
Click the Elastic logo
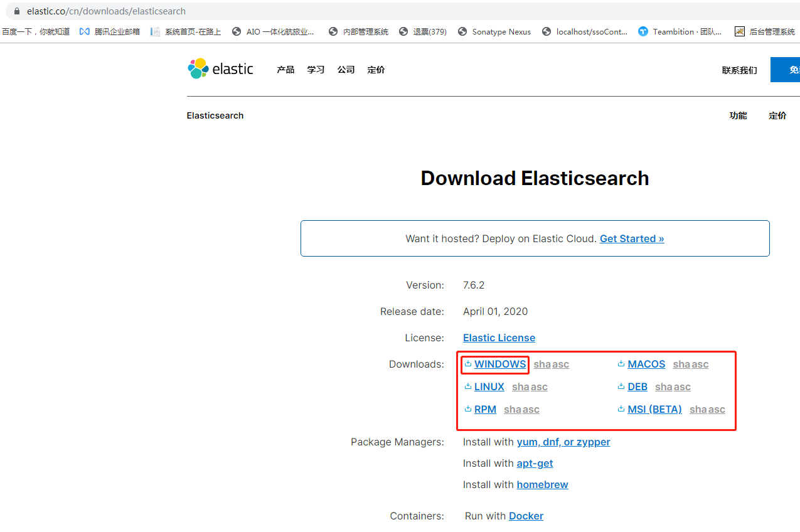tap(220, 68)
